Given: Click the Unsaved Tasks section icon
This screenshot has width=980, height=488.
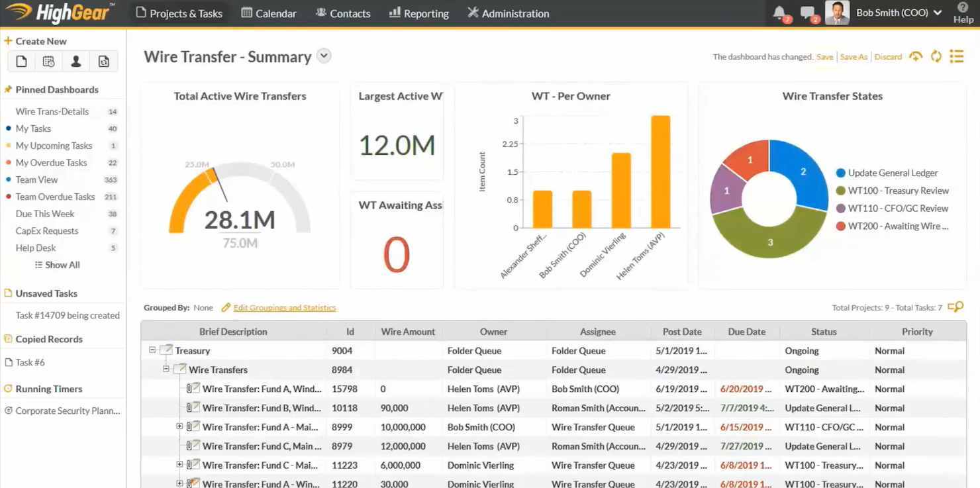Looking at the screenshot, I should click(x=8, y=293).
